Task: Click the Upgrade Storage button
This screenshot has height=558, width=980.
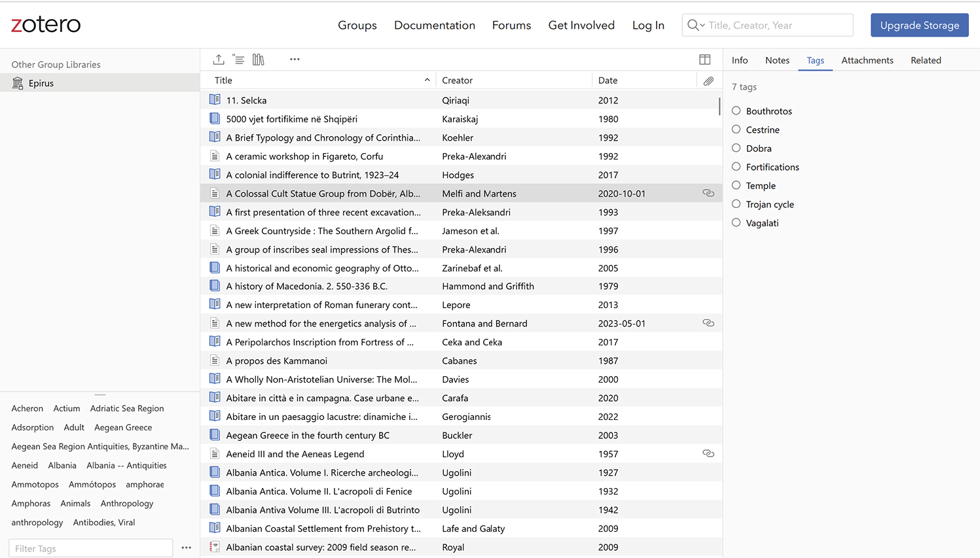Action: click(x=919, y=26)
